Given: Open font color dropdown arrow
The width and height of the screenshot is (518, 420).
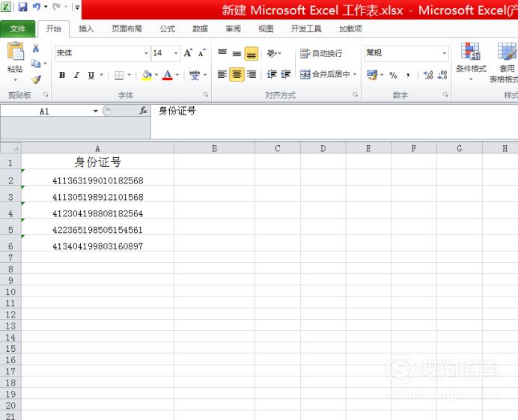Looking at the screenshot, I should click(x=177, y=75).
